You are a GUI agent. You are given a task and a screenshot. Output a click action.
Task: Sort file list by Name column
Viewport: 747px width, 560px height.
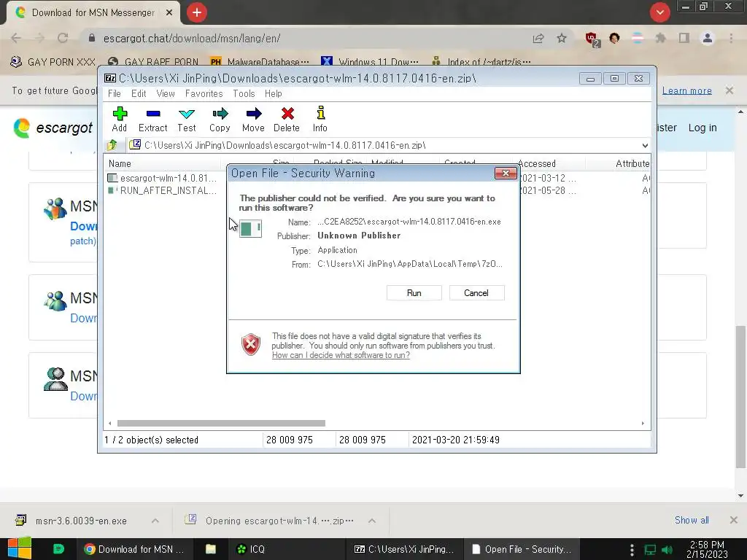(x=120, y=163)
